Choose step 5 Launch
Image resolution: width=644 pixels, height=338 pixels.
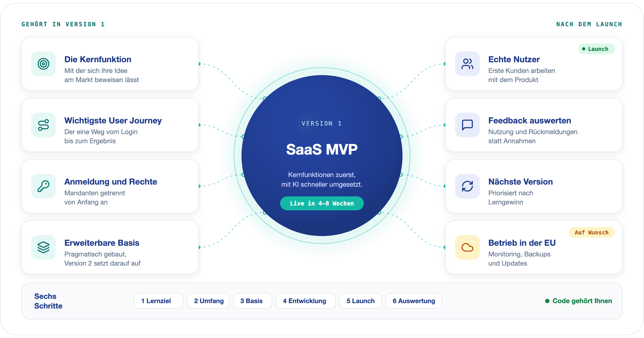(x=361, y=301)
